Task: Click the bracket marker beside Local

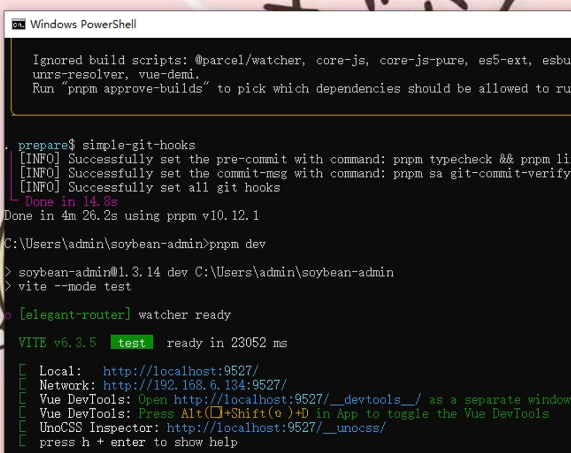Action: tap(23, 371)
